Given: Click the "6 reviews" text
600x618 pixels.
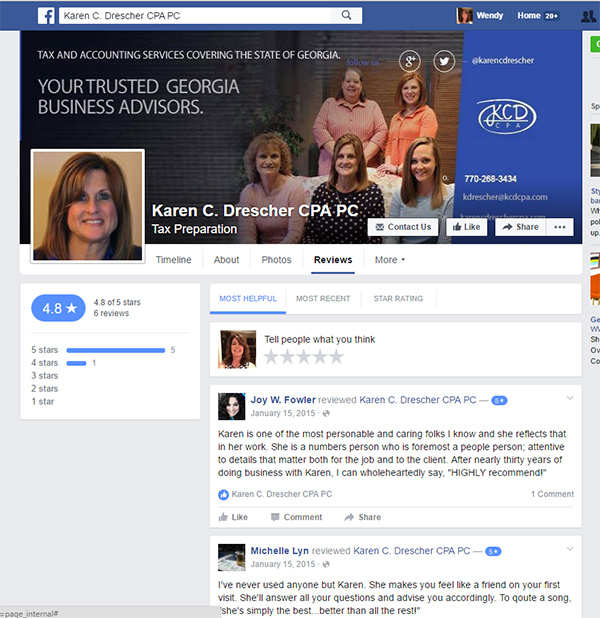Looking at the screenshot, I should tap(111, 313).
